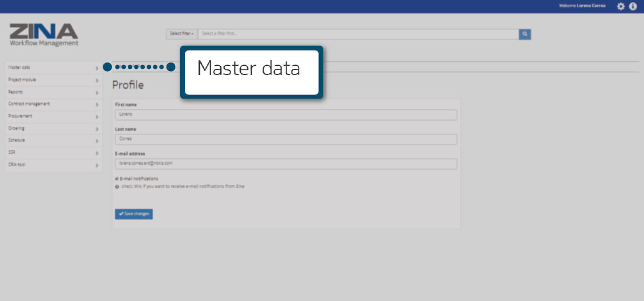Click the help icon below E-mail notifications

coord(117,187)
